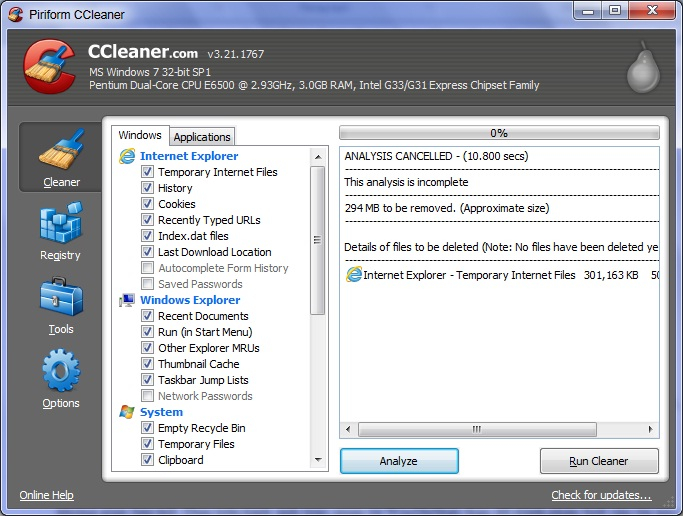Click the Run Cleaner button
683x516 pixels.
coord(599,461)
